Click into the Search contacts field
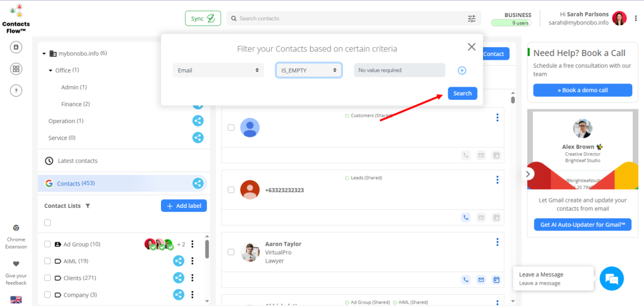The image size is (644, 306). [346, 19]
